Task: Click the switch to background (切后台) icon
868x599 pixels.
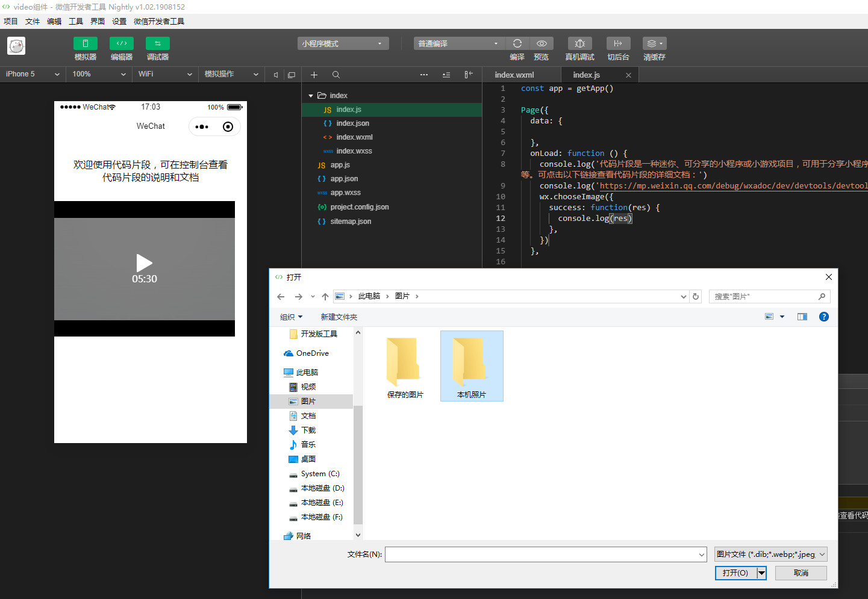Action: 618,43
